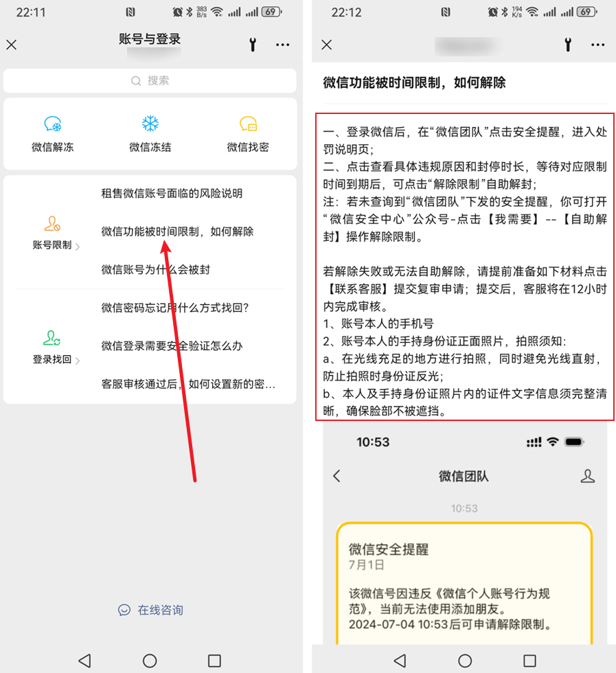Open the 账号限制 category icon
This screenshot has height=673, width=616.
(x=52, y=224)
